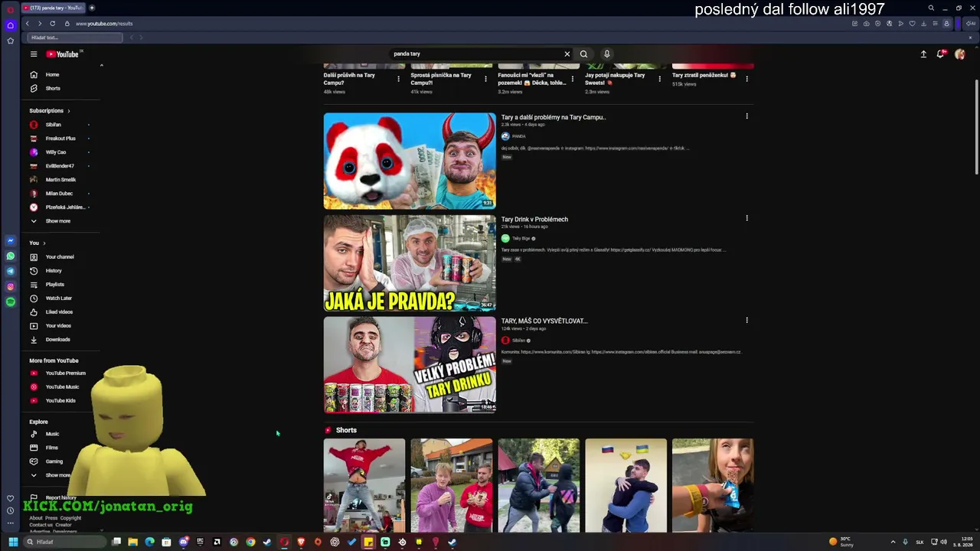
Task: Open the YouTube notifications bell
Action: 941,54
